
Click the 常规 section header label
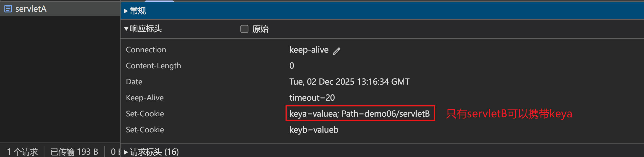click(138, 11)
